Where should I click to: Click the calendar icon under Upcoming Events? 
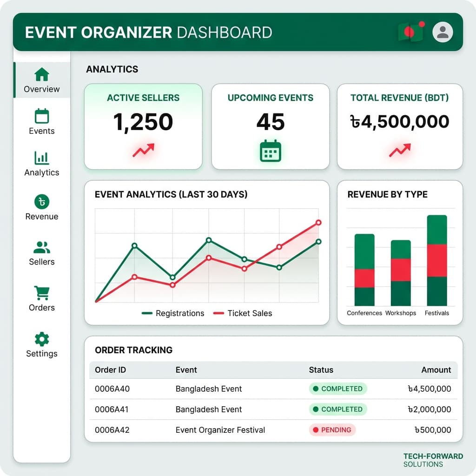[271, 151]
